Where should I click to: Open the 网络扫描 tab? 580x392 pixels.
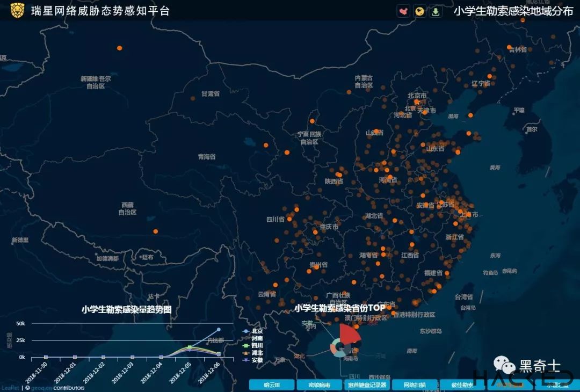pos(415,384)
